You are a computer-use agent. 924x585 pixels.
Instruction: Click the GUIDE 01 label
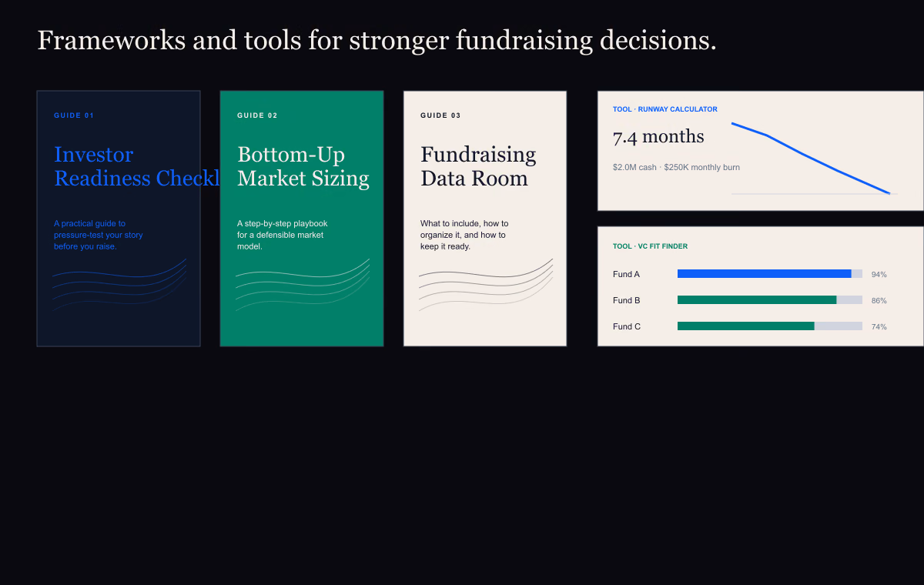(74, 115)
